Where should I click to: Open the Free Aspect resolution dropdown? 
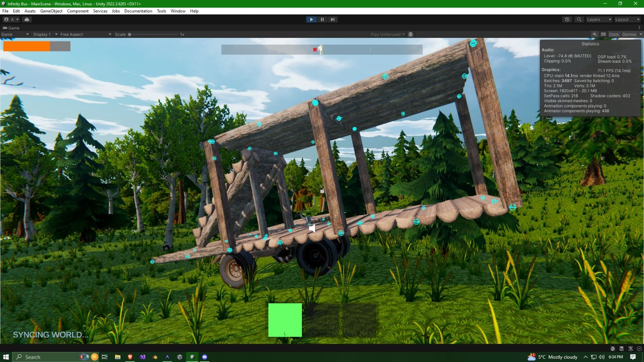[85, 34]
